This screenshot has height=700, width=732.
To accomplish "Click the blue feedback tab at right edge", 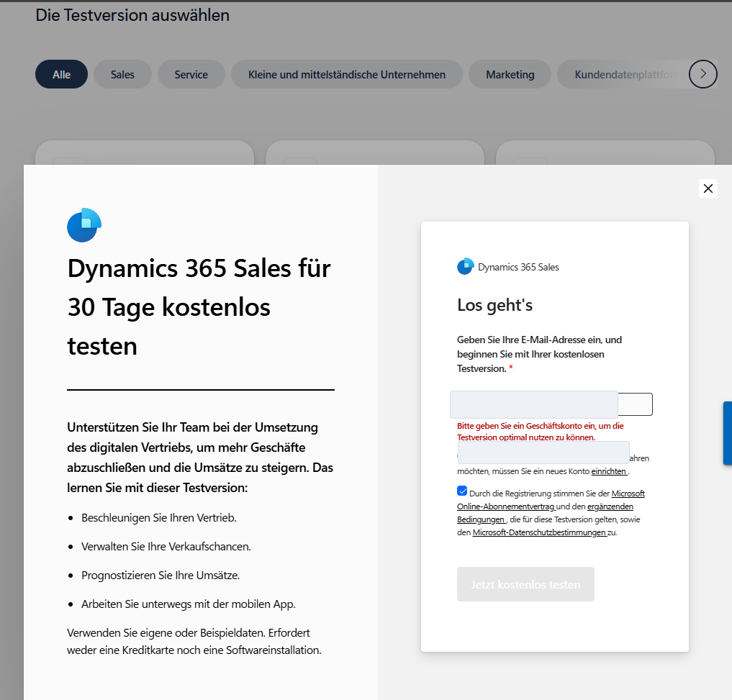I will click(728, 433).
